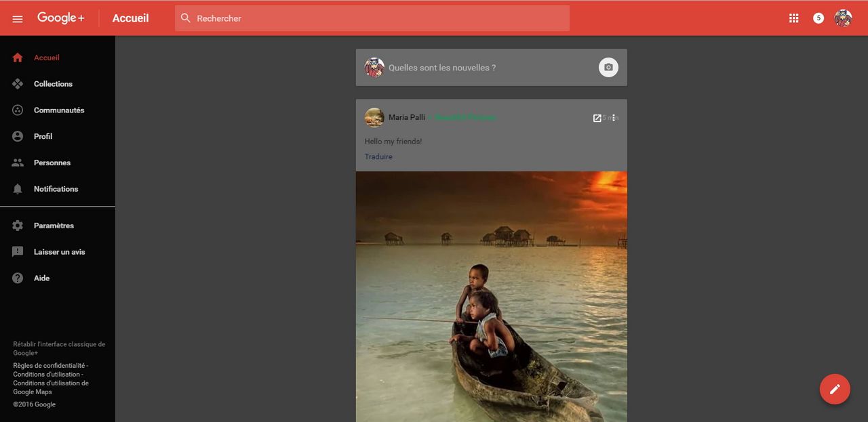
Task: Click the Rechercher search field
Action: pos(372,18)
